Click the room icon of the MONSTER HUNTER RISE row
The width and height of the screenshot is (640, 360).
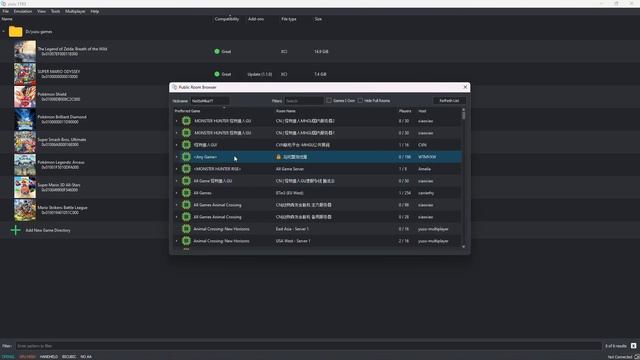186,169
